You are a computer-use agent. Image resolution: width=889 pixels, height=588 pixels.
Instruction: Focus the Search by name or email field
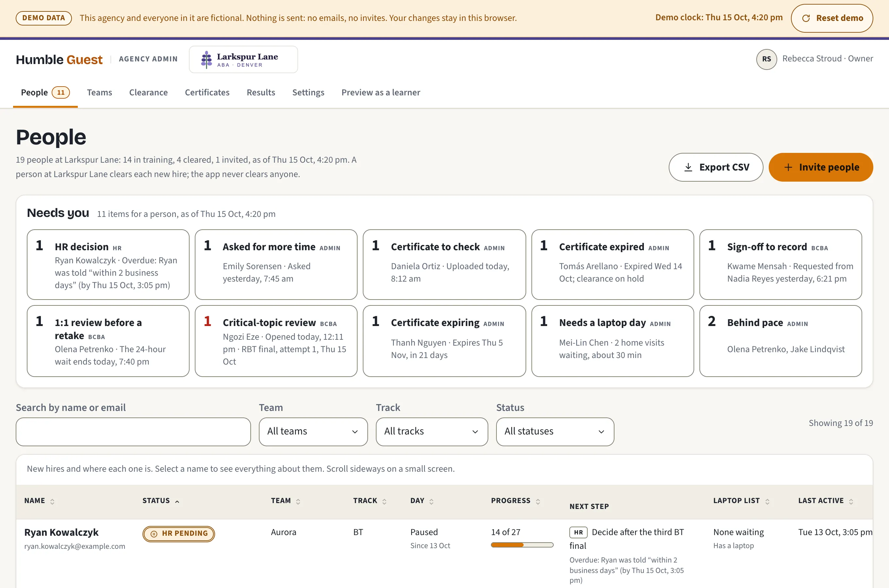coord(133,432)
